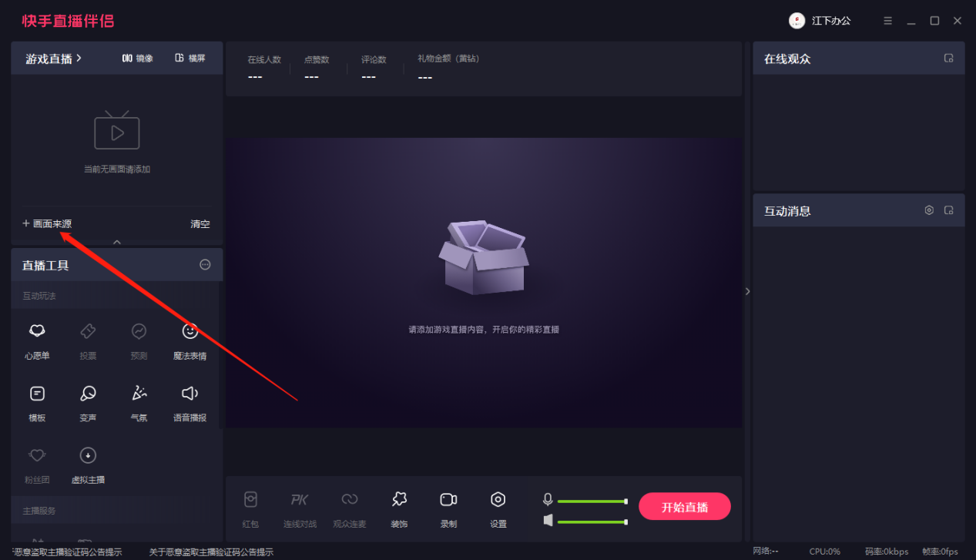Click the 评论数 comments stat
This screenshot has width=976, height=560.
point(374,68)
